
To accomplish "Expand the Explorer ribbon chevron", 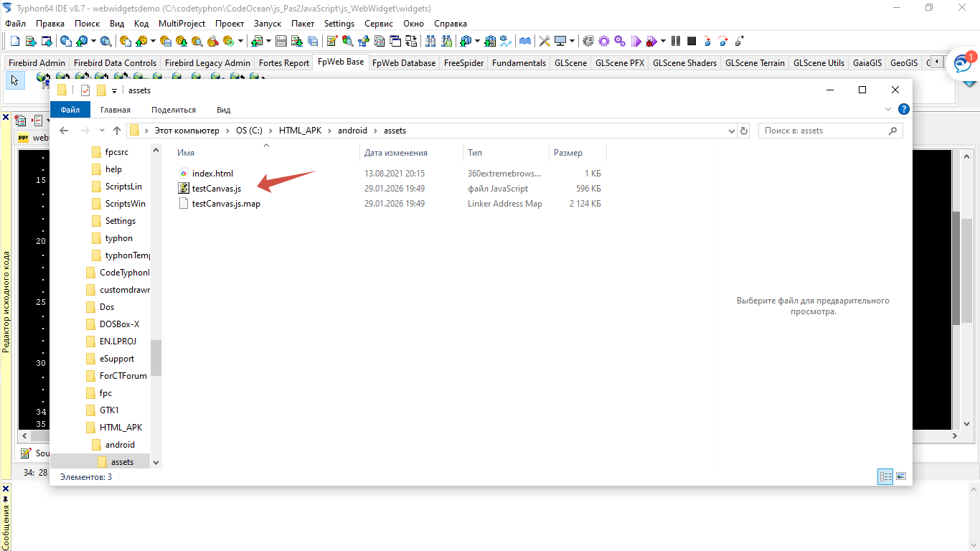I will [889, 110].
